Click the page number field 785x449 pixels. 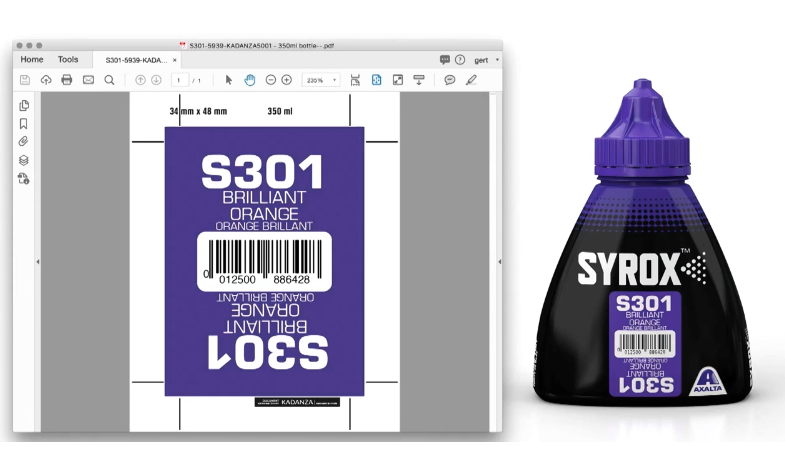[180, 80]
